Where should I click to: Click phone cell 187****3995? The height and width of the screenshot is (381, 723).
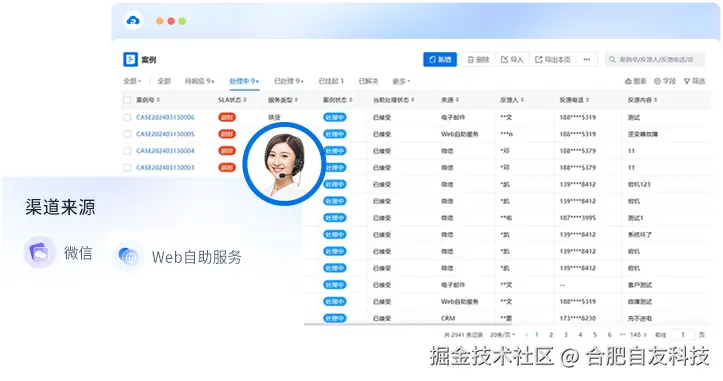click(577, 218)
